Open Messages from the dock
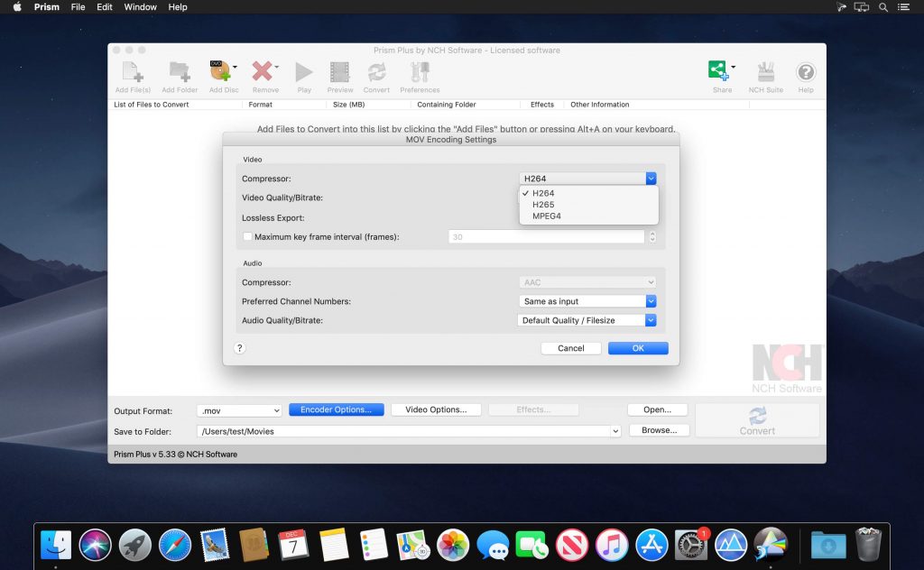Image resolution: width=924 pixels, height=570 pixels. pyautogui.click(x=493, y=545)
